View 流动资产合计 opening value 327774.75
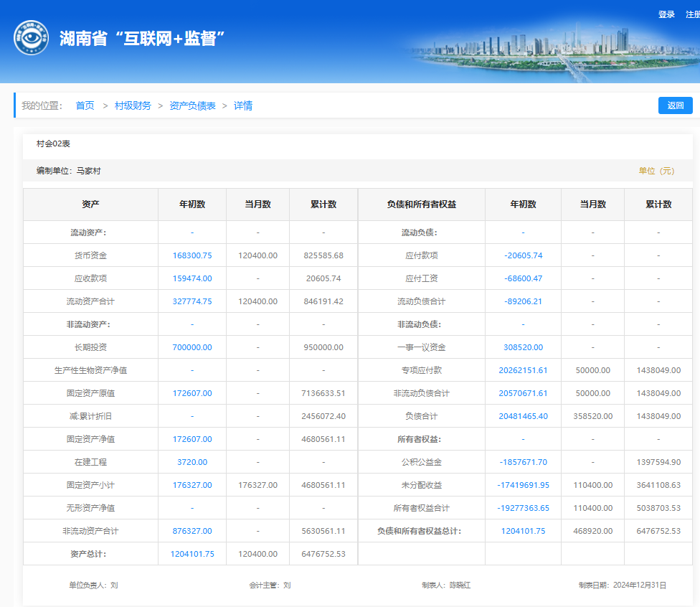700x607 pixels. [x=192, y=301]
